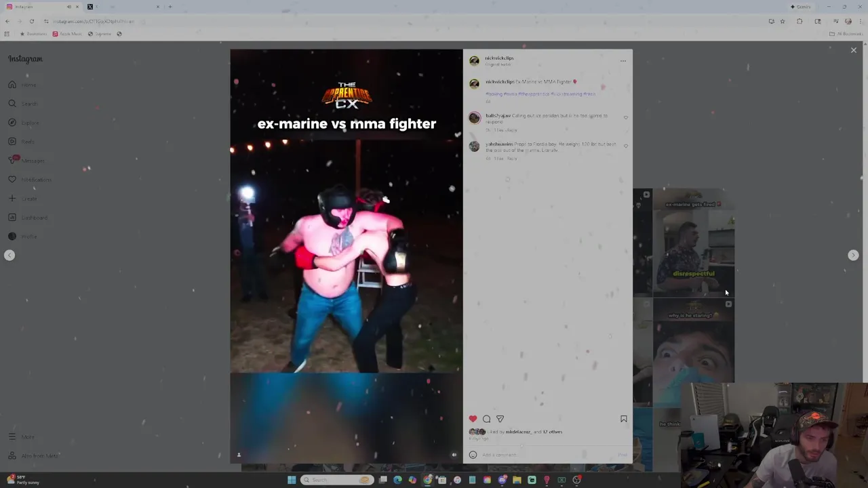
Task: Open Microsoft Edge from the taskbar
Action: tap(397, 480)
